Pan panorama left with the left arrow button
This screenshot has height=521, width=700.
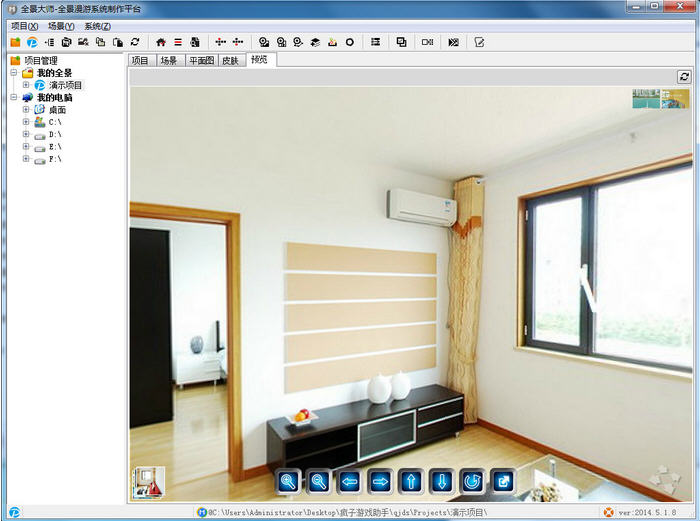pos(350,482)
